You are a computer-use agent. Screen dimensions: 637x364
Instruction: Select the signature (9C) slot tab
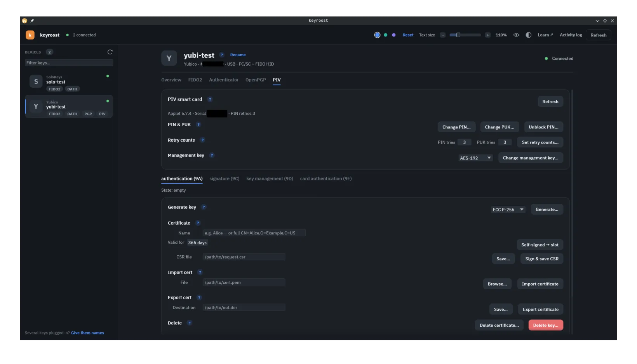(x=224, y=179)
